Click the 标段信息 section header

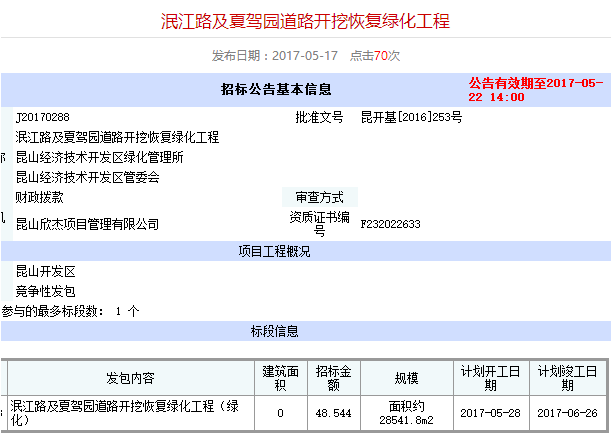coord(274,331)
